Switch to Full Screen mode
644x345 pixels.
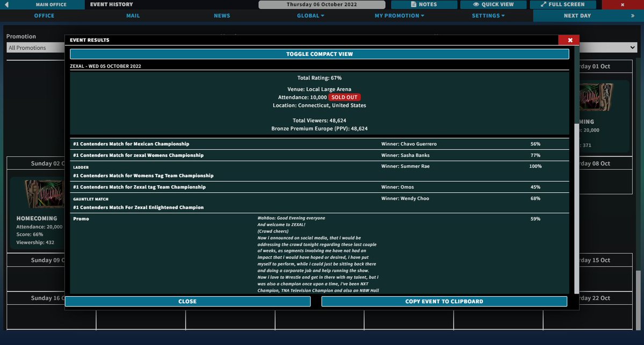[562, 4]
